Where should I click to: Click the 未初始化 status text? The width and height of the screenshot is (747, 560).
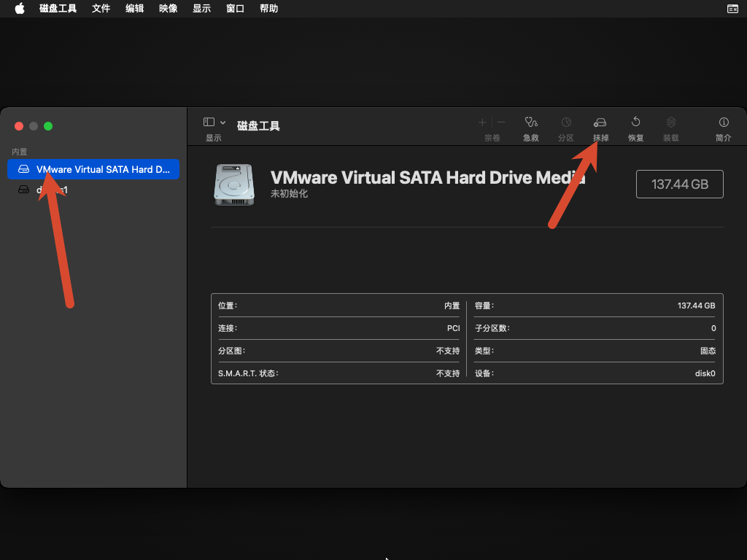(x=289, y=194)
